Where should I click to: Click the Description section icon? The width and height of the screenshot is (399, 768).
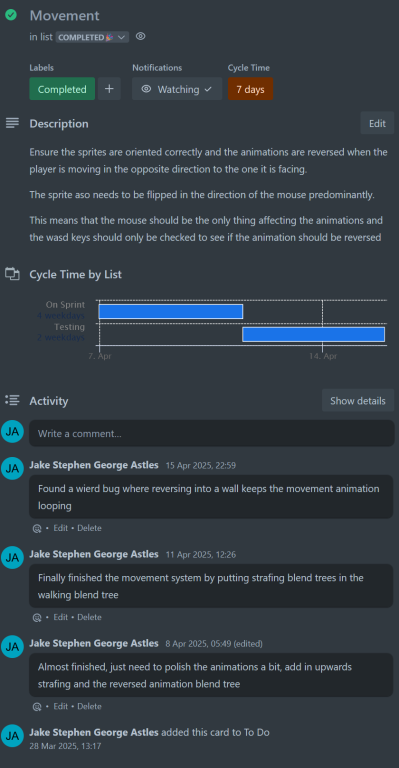point(12,123)
